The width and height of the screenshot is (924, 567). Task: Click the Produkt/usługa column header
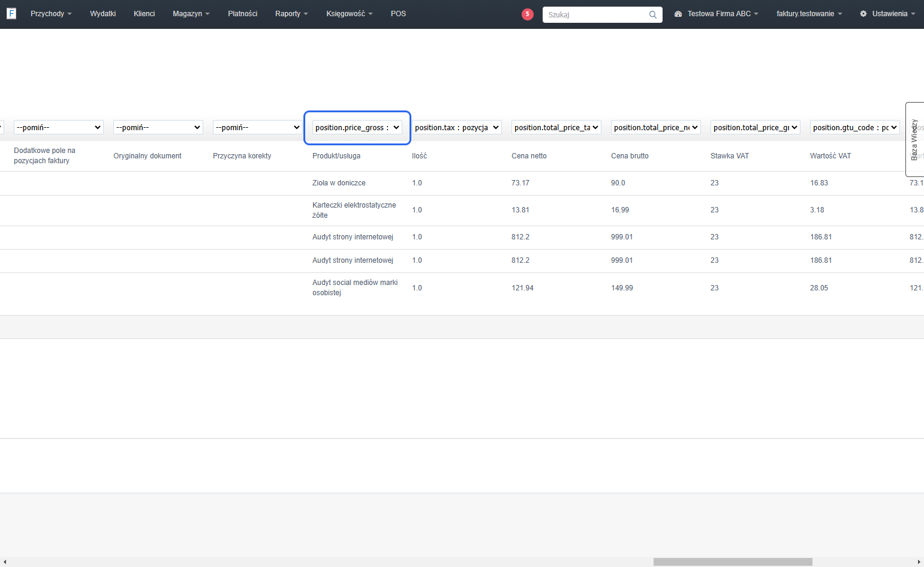point(336,156)
